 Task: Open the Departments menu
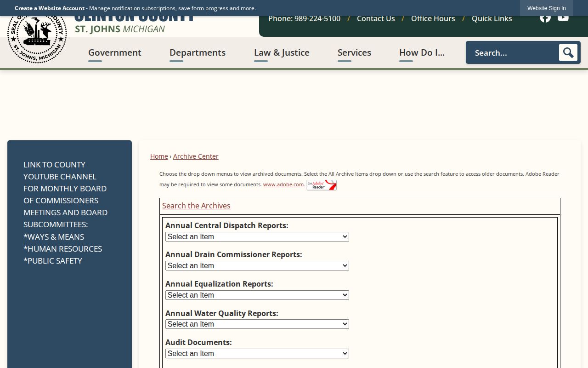pos(198,52)
